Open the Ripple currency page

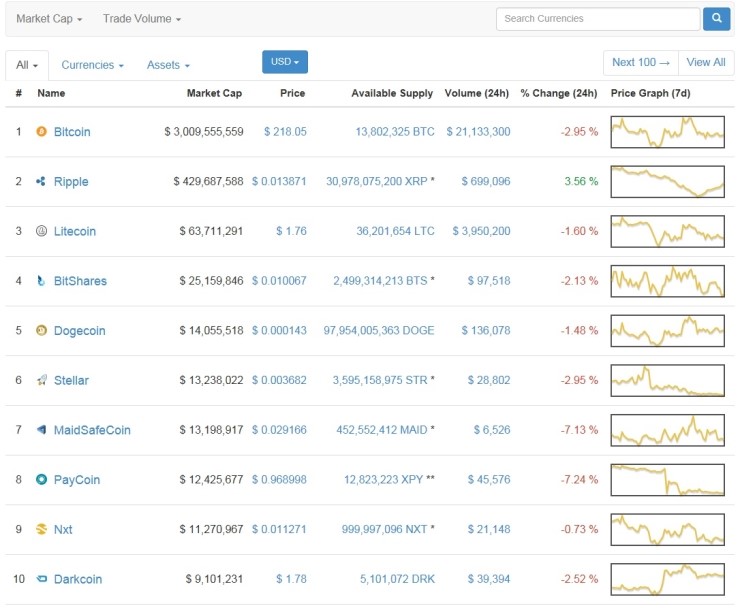(71, 182)
